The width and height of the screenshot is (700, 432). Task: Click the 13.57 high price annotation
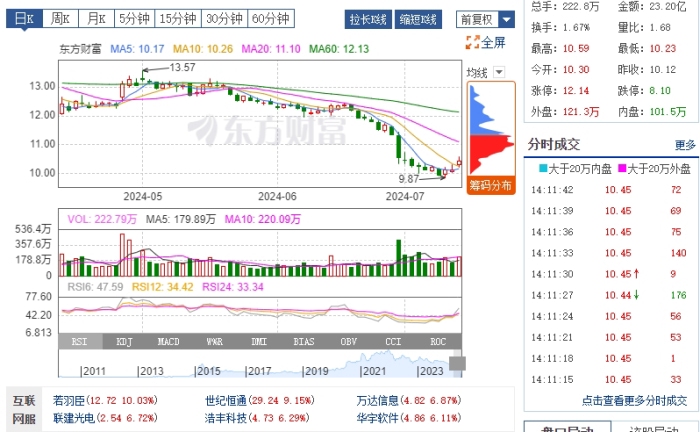[x=182, y=67]
